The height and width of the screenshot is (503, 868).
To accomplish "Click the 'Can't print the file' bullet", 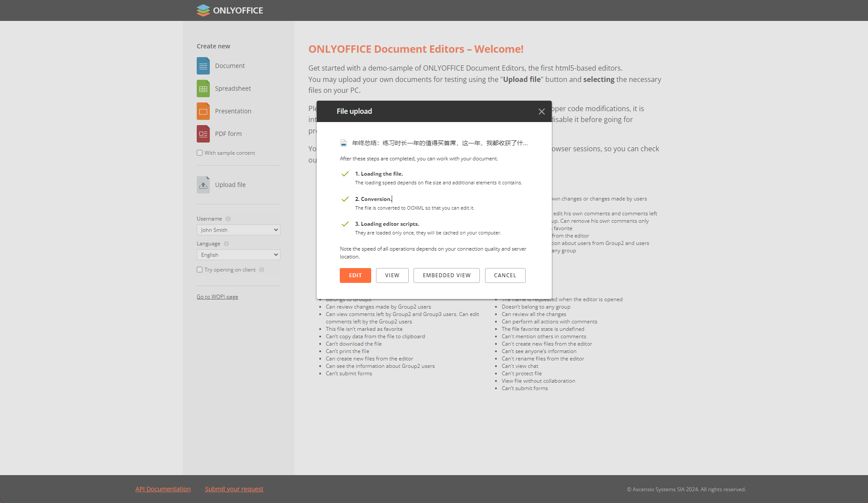I will (x=348, y=351).
